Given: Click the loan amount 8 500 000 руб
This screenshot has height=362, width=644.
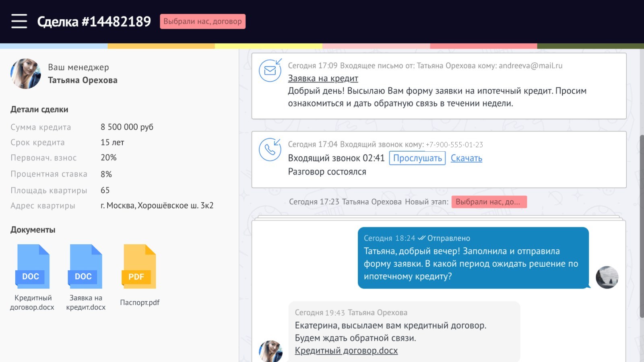Looking at the screenshot, I should (x=127, y=127).
